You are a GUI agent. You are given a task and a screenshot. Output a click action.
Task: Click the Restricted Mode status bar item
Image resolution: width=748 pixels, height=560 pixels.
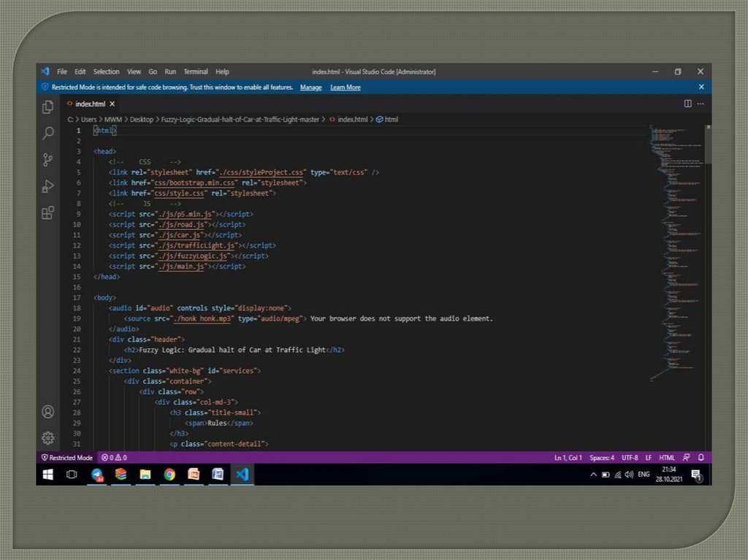(x=66, y=458)
